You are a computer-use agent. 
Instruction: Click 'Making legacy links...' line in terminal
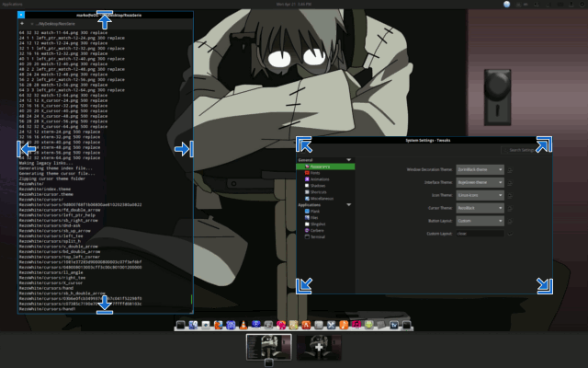46,163
